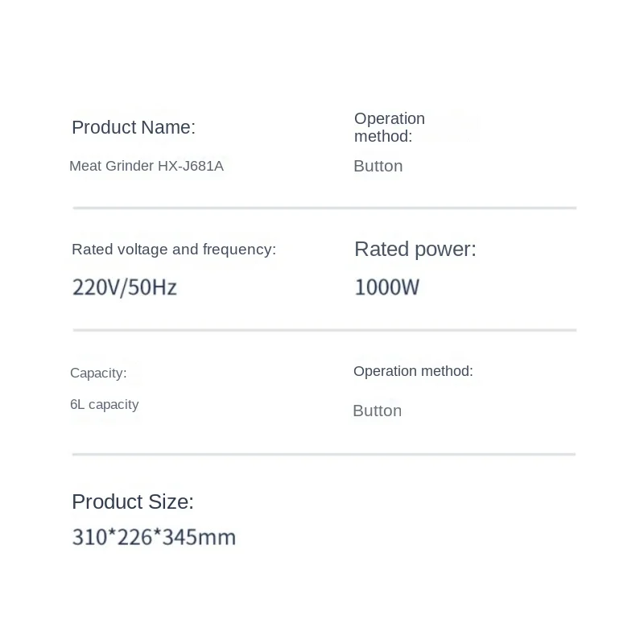
Task: Select Button value across from Meat Grinder
Action: pyautogui.click(x=378, y=166)
